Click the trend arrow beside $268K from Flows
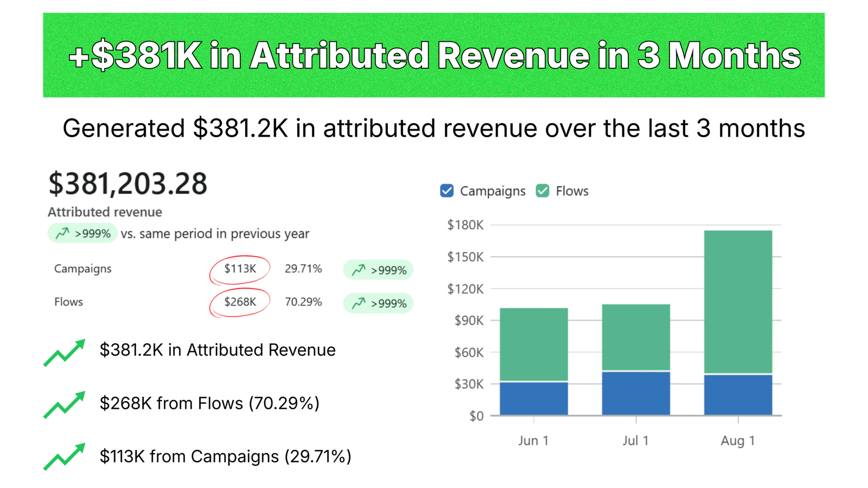868x488 pixels. click(x=65, y=405)
